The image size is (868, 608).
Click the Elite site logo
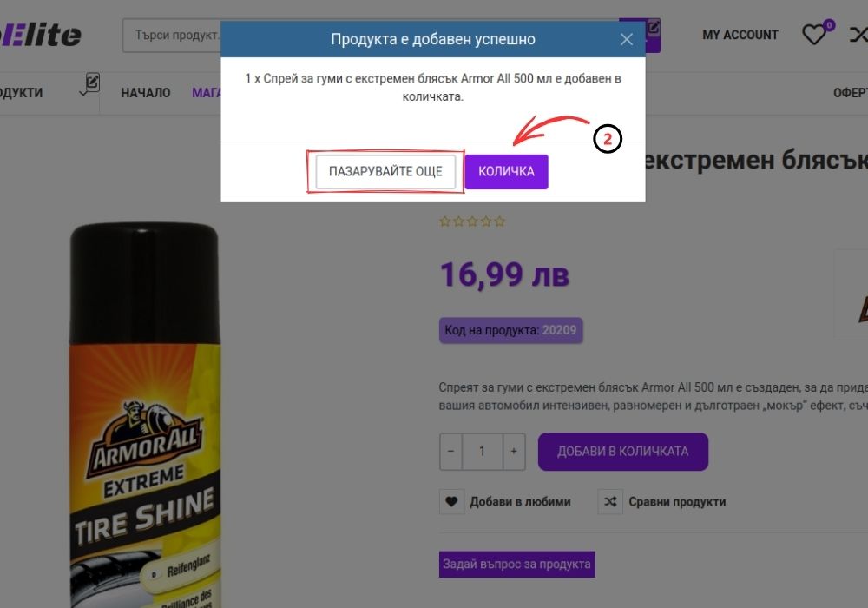click(x=41, y=36)
